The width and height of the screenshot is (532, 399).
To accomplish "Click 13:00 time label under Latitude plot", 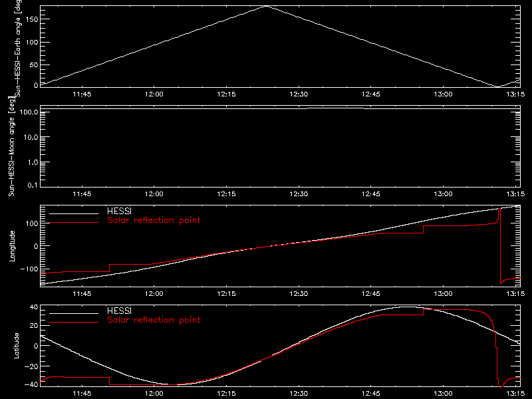I will (x=443, y=393).
